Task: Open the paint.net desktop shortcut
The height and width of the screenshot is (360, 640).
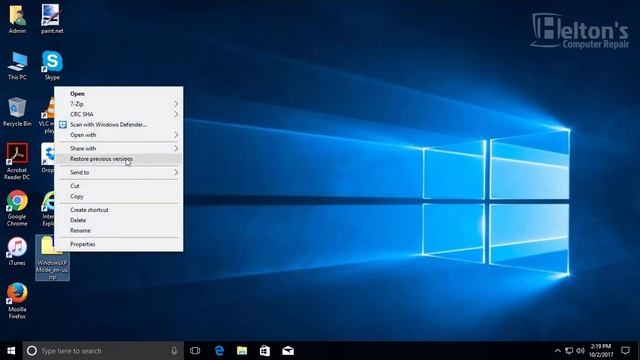Action: point(52,19)
